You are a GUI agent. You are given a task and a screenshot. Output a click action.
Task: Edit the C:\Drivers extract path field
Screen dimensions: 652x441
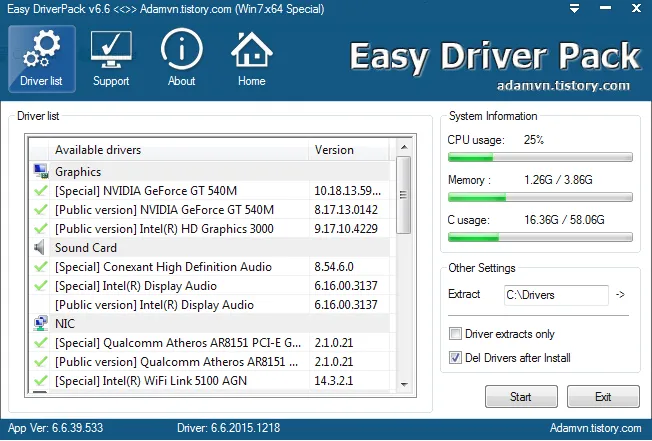pyautogui.click(x=556, y=295)
